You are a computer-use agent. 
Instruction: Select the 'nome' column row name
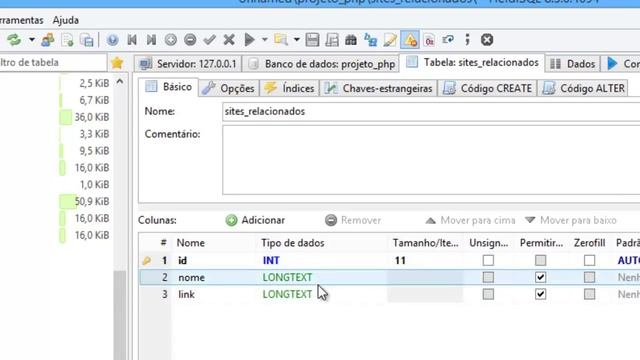click(x=191, y=278)
